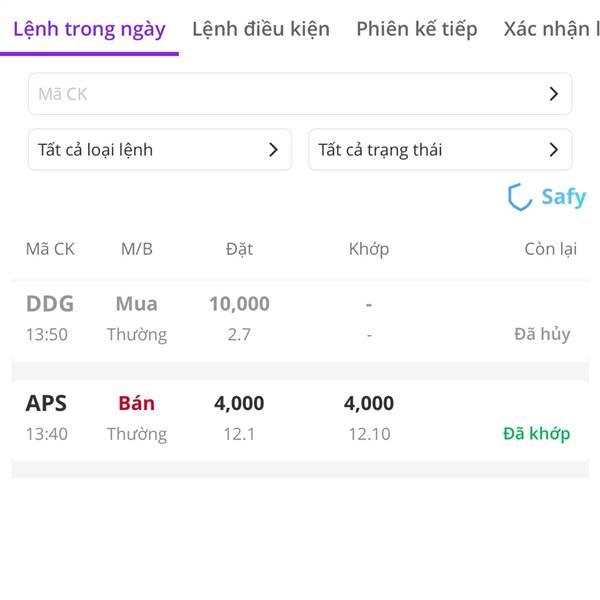The height and width of the screenshot is (600, 600).
Task: Select the DDG order row
Action: pyautogui.click(x=300, y=320)
